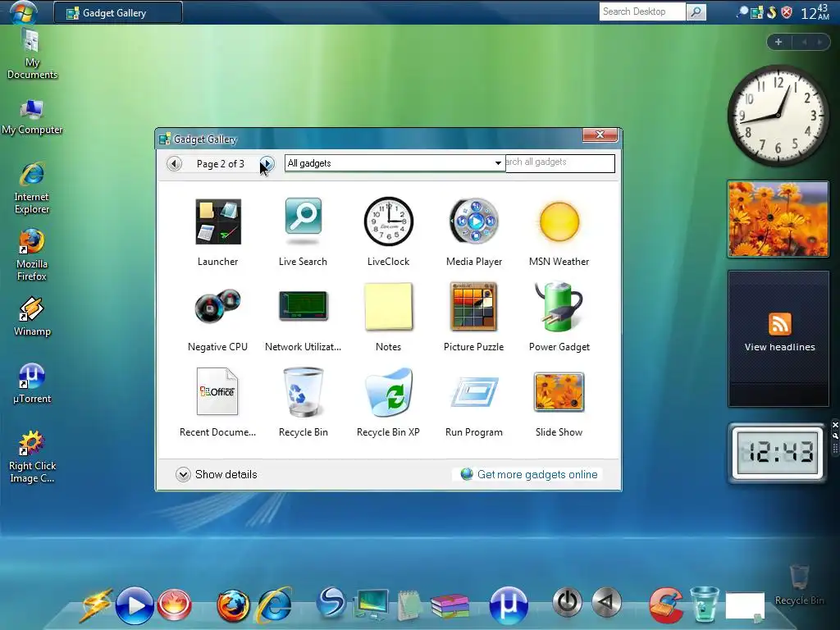Add gadget with sidebar plus button
840x630 pixels.
click(x=778, y=42)
